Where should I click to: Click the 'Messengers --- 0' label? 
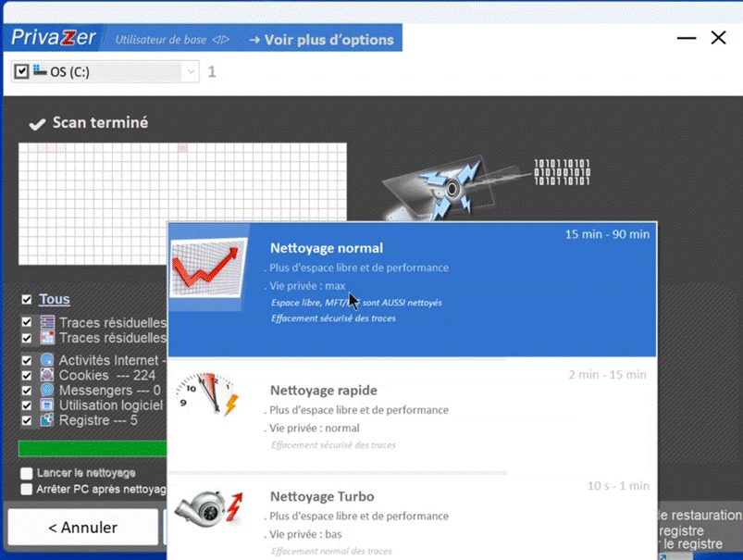pyautogui.click(x=110, y=391)
